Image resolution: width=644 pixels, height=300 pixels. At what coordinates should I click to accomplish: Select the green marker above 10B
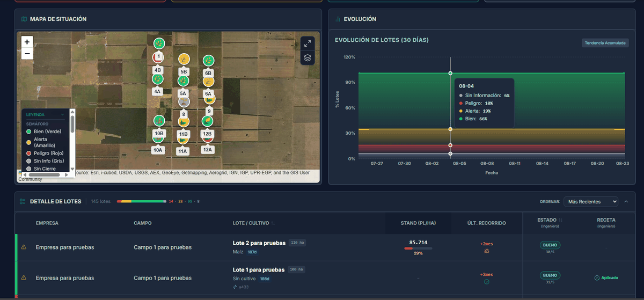pos(159,121)
